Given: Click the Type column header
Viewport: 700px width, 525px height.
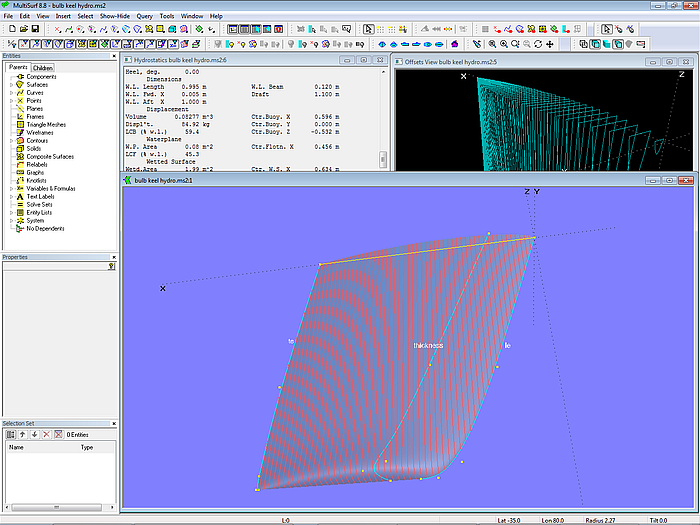Looking at the screenshot, I should (x=87, y=447).
